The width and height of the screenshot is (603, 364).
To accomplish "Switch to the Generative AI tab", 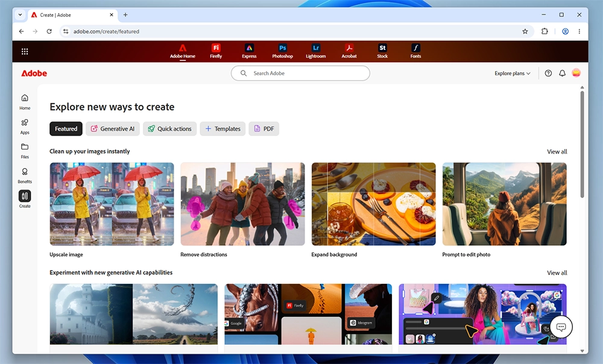I will click(x=113, y=129).
